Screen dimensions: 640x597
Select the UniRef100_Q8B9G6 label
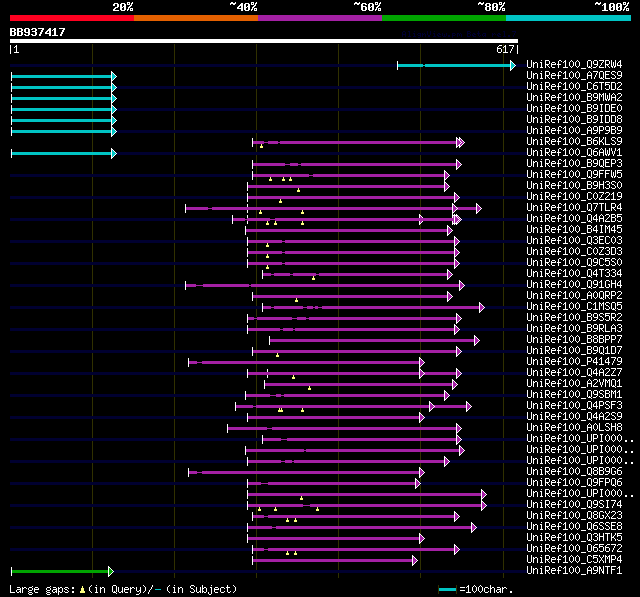point(574,472)
